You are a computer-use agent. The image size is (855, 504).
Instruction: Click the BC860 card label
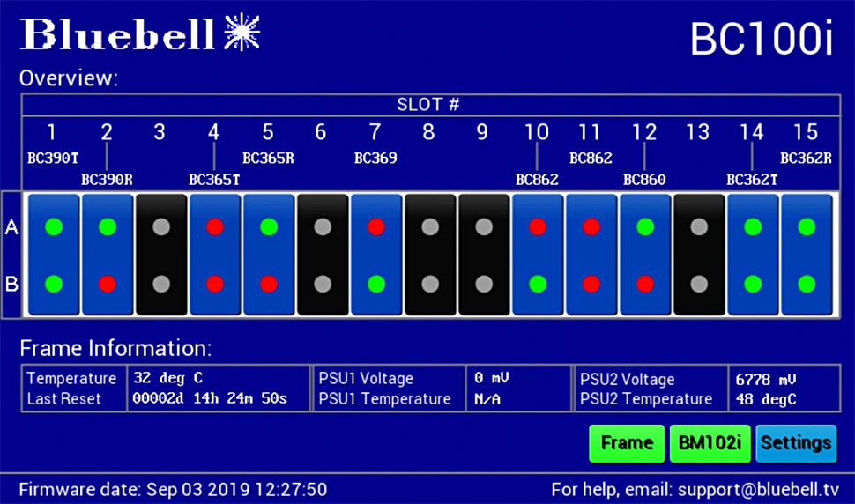click(644, 180)
